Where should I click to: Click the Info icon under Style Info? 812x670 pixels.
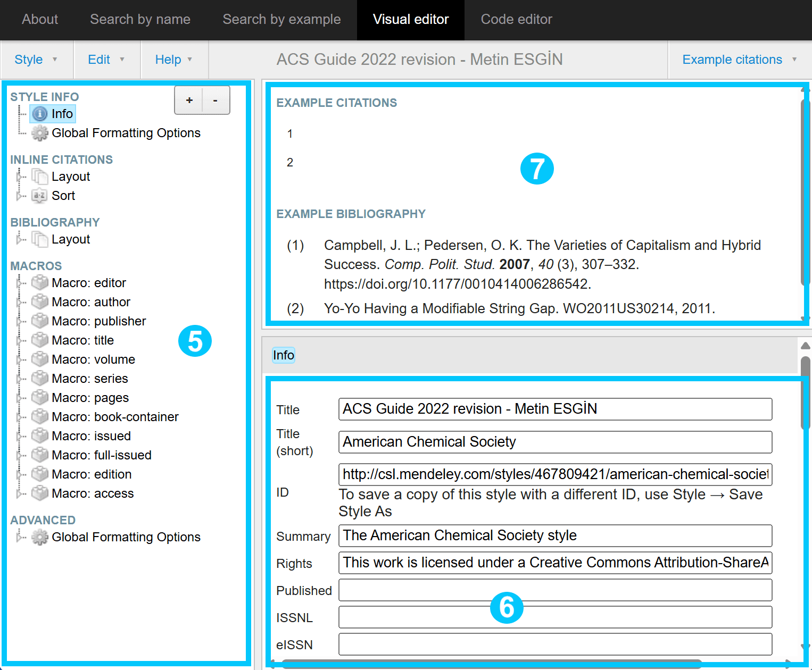click(40, 114)
